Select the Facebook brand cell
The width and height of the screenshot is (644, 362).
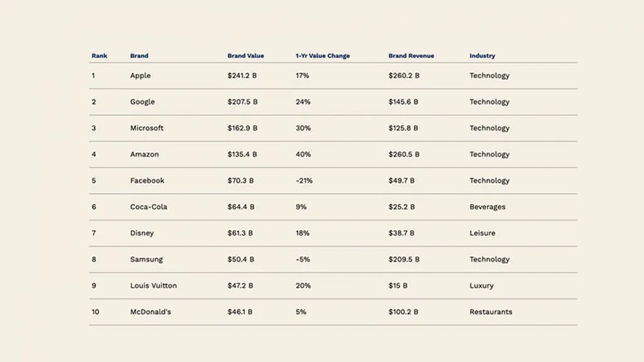point(147,180)
